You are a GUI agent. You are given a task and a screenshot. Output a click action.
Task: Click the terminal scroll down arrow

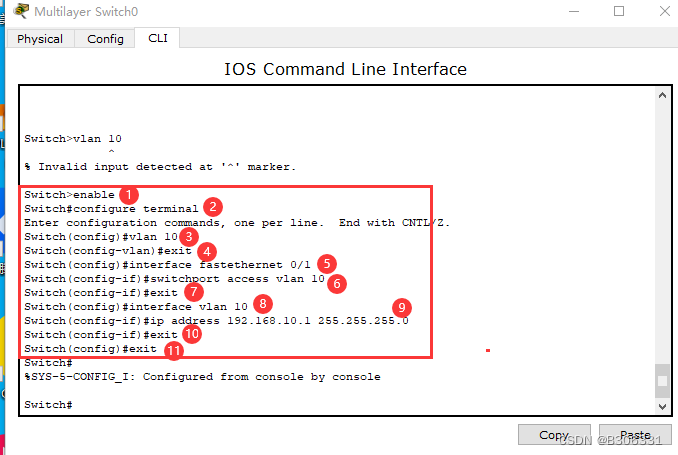[662, 406]
